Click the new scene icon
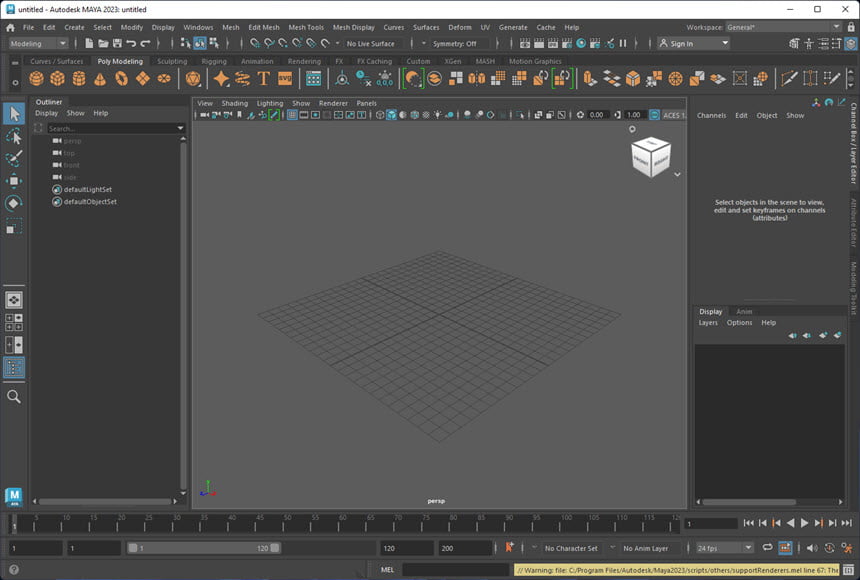The height and width of the screenshot is (580, 860). (89, 43)
